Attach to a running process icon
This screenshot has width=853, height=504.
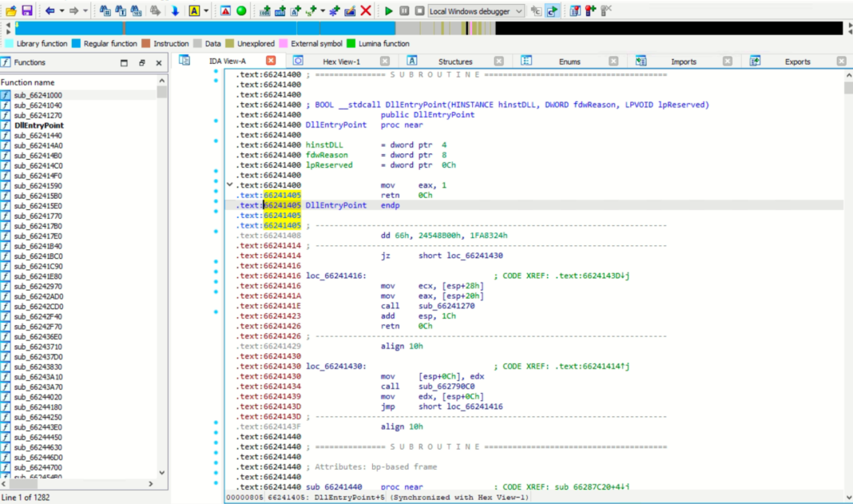point(538,10)
